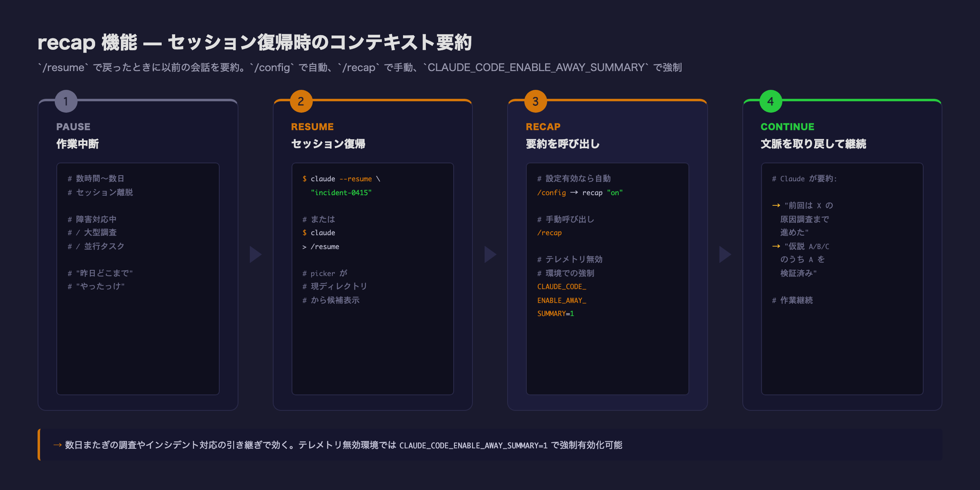Click the line "のうち A を"

[x=802, y=259]
